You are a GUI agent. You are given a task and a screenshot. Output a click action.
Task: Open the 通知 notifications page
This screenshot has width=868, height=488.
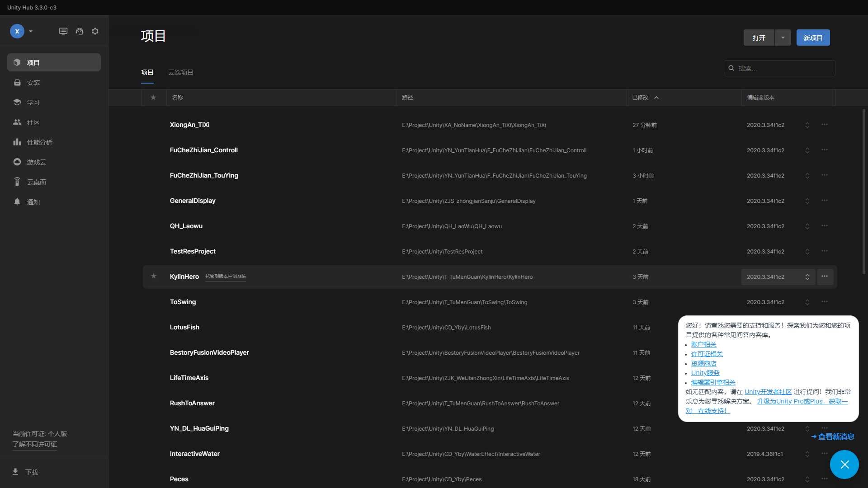33,202
